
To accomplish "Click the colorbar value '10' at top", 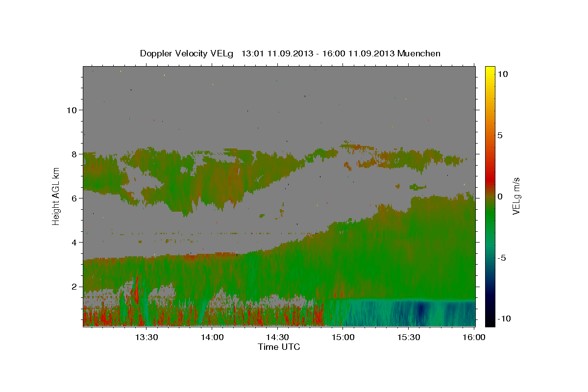I will tap(503, 74).
